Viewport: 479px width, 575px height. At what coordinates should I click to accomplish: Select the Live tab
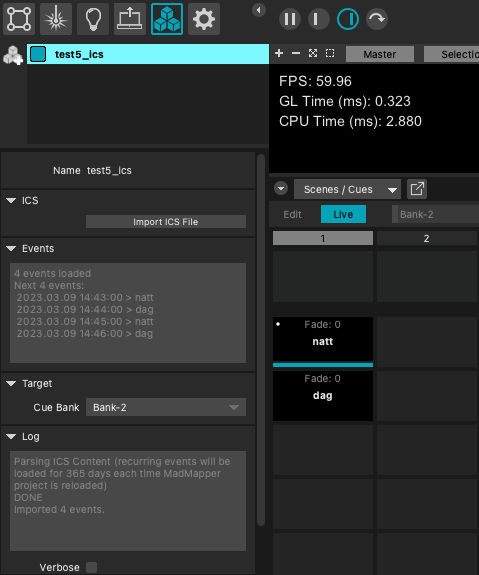[x=343, y=214]
